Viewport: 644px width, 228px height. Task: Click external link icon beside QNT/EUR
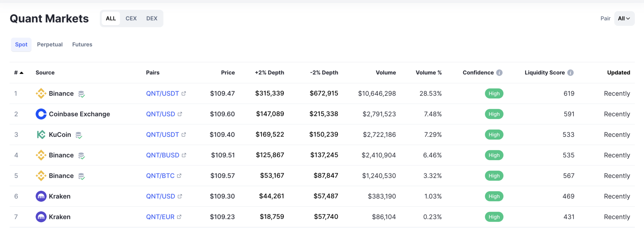pos(179,217)
